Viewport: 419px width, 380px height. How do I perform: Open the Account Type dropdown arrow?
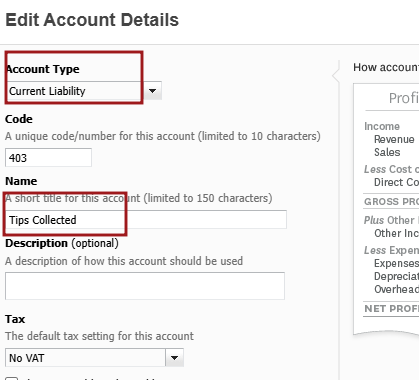point(153,91)
